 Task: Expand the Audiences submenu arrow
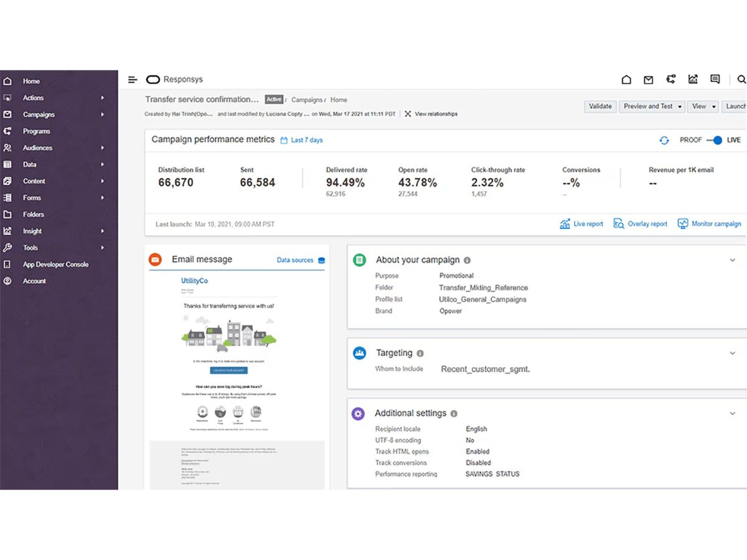tap(103, 148)
